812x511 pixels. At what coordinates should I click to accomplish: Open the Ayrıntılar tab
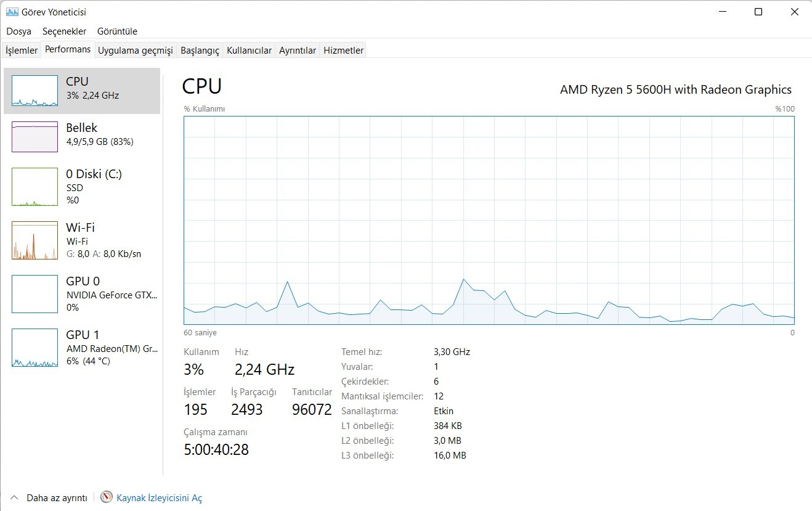[x=298, y=51]
